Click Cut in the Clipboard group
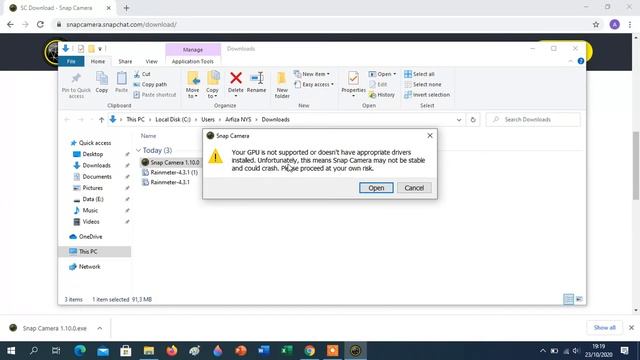Image resolution: width=640 pixels, height=360 pixels. click(142, 74)
